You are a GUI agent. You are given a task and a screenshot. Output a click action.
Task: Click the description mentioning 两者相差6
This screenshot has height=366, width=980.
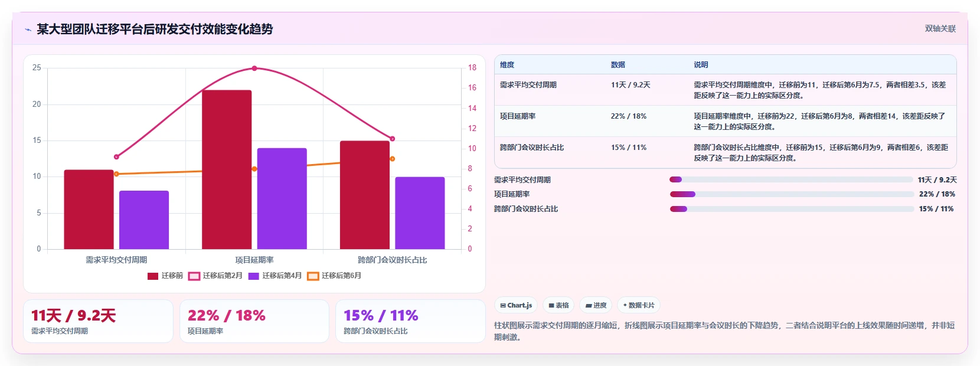821,152
